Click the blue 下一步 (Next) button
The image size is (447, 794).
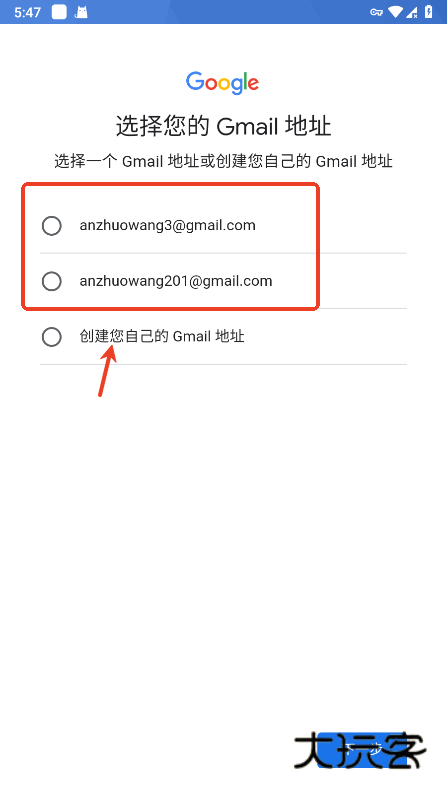(362, 750)
